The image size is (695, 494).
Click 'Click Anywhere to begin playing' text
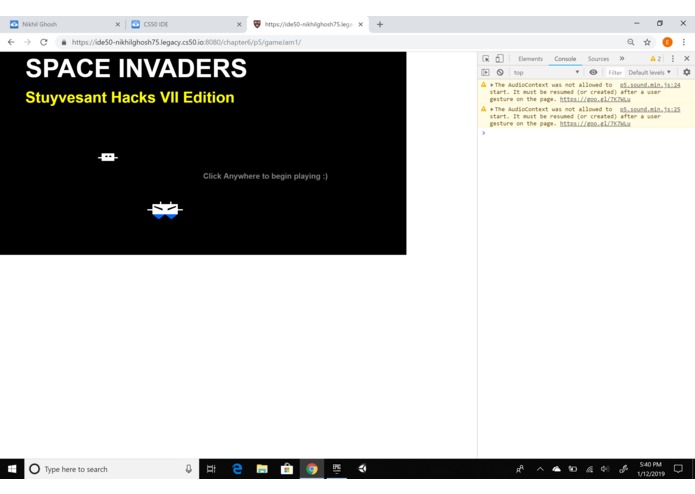coord(265,176)
